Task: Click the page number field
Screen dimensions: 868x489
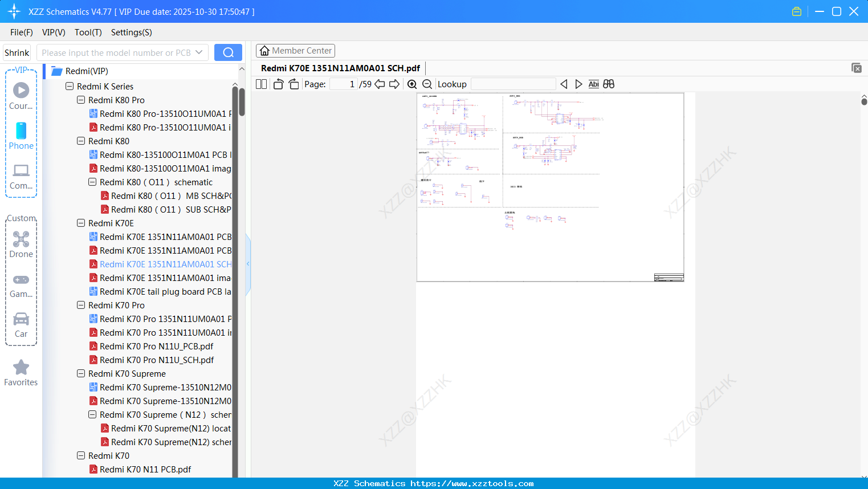Action: 343,84
